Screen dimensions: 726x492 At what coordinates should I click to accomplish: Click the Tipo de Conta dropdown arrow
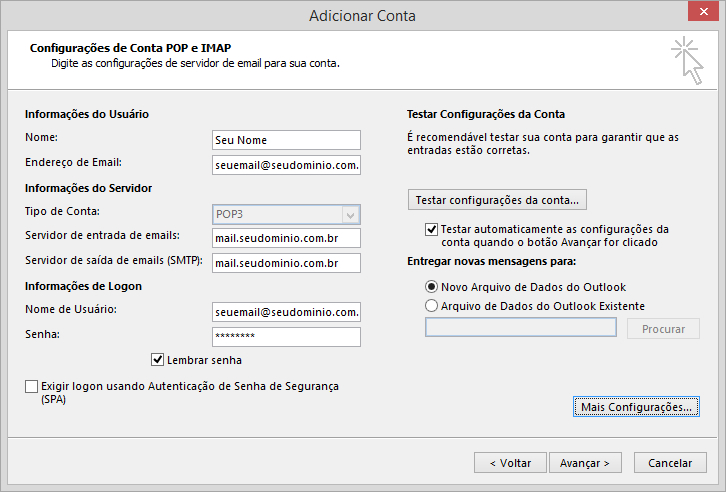350,215
